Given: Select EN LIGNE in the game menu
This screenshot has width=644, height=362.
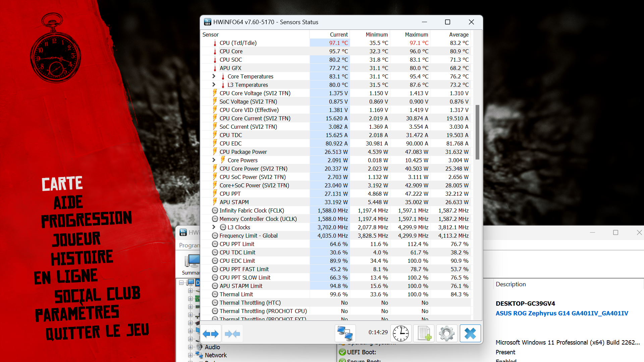Looking at the screenshot, I should (x=66, y=277).
